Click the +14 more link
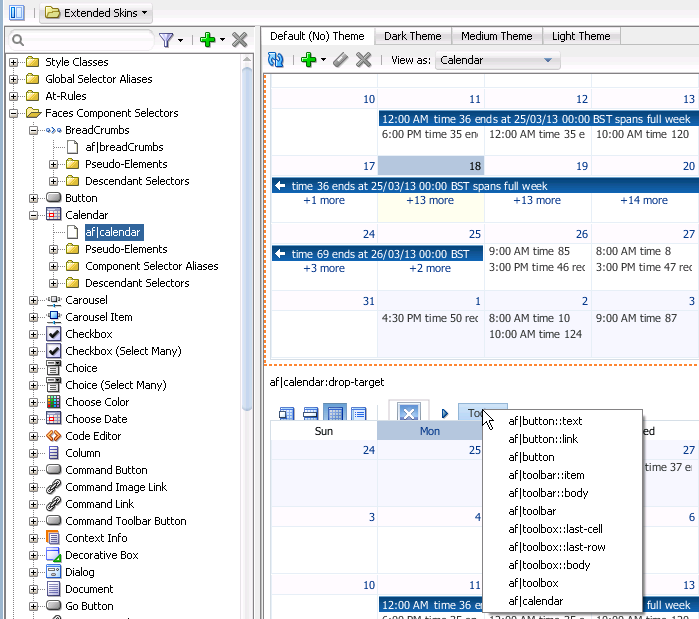 tap(644, 201)
